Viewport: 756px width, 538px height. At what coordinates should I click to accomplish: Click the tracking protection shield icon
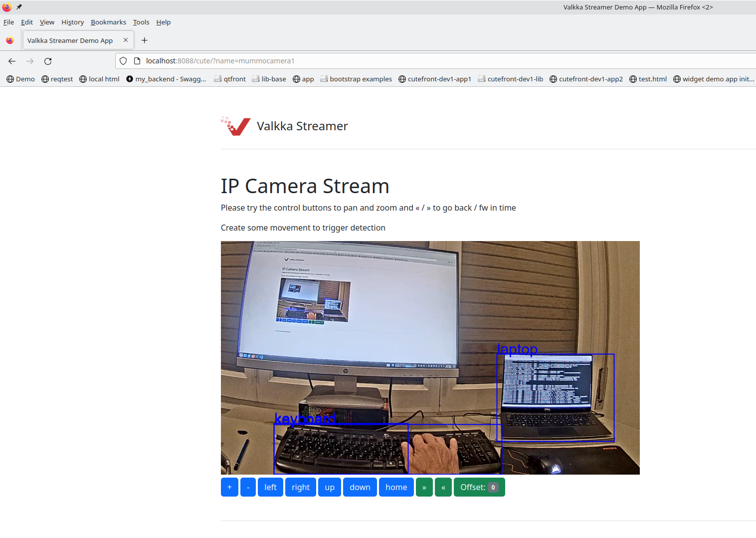pyautogui.click(x=123, y=61)
